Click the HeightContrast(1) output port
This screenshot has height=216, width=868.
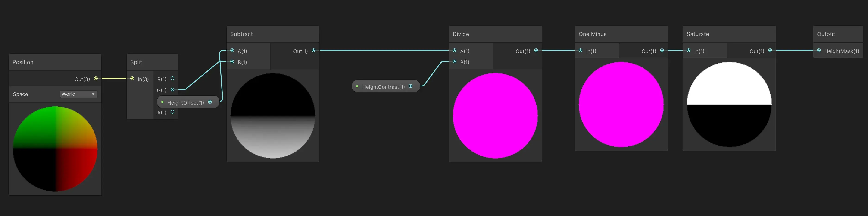(x=410, y=86)
